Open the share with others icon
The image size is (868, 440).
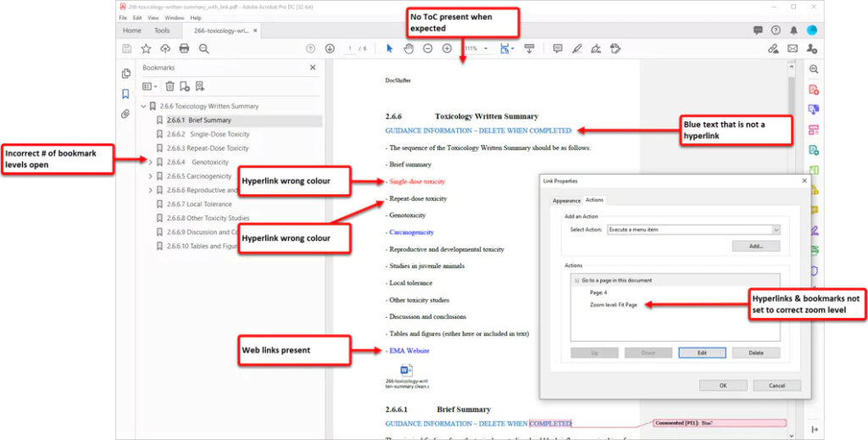811,48
